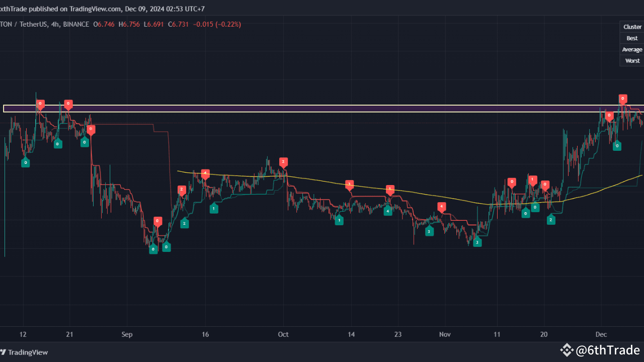Screen dimensions: 644x362
Task: Select the red signal marker numbered 4 near mid-September
Action: (x=205, y=174)
